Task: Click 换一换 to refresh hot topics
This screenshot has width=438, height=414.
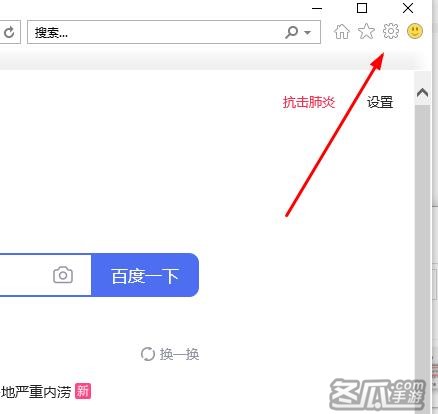Action: [x=170, y=354]
